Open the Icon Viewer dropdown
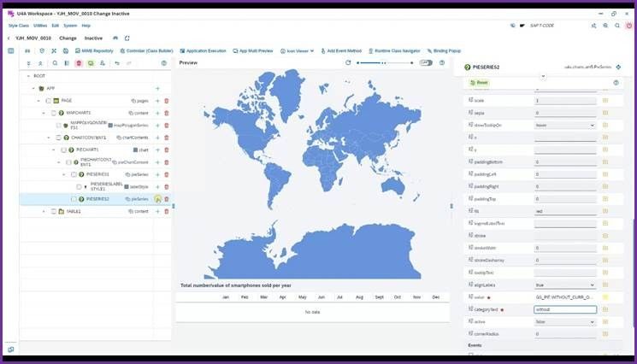This screenshot has height=364, width=637. pos(297,50)
